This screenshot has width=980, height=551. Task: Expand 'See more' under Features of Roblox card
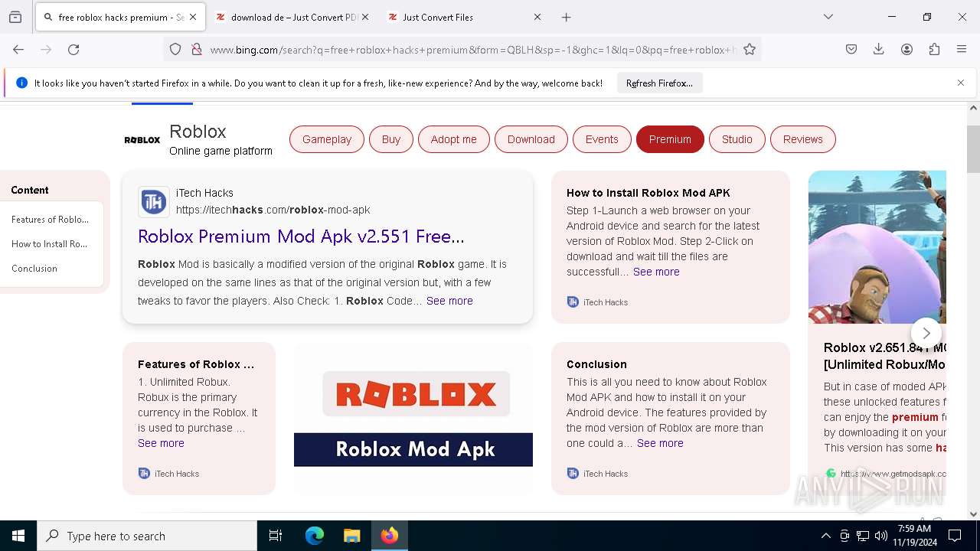tap(161, 443)
